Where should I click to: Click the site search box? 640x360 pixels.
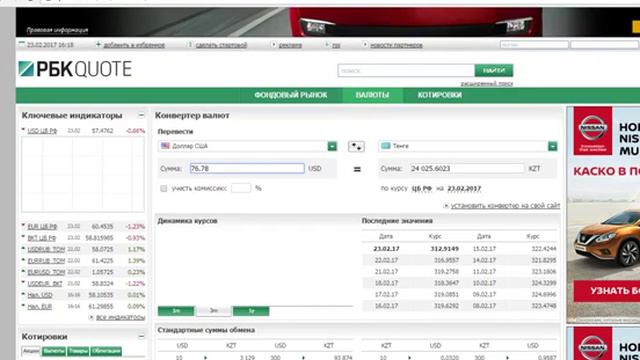pos(406,71)
